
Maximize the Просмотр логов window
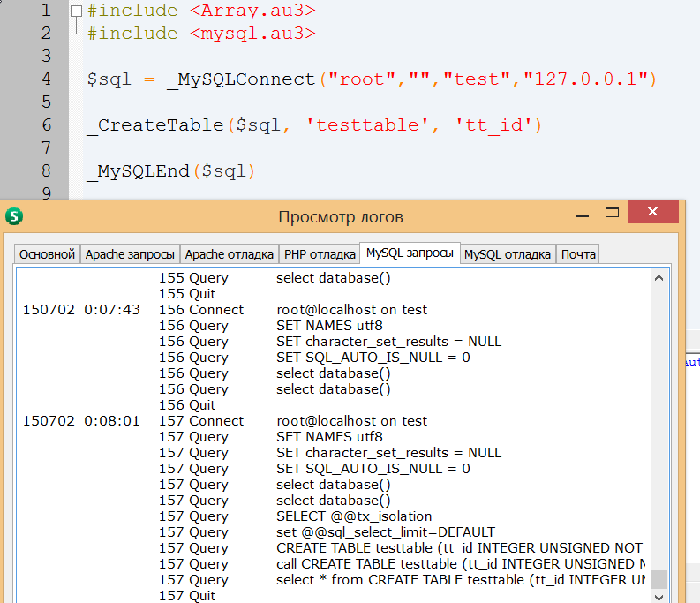click(612, 213)
